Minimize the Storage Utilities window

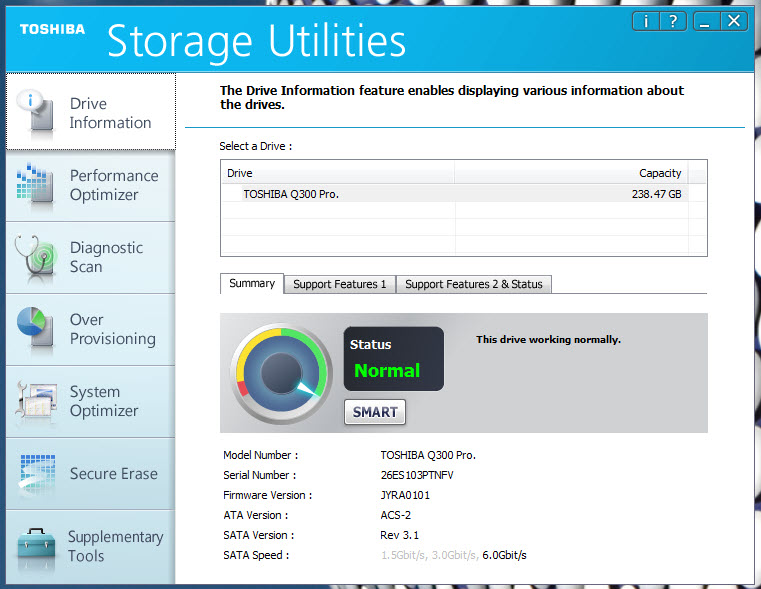point(706,21)
